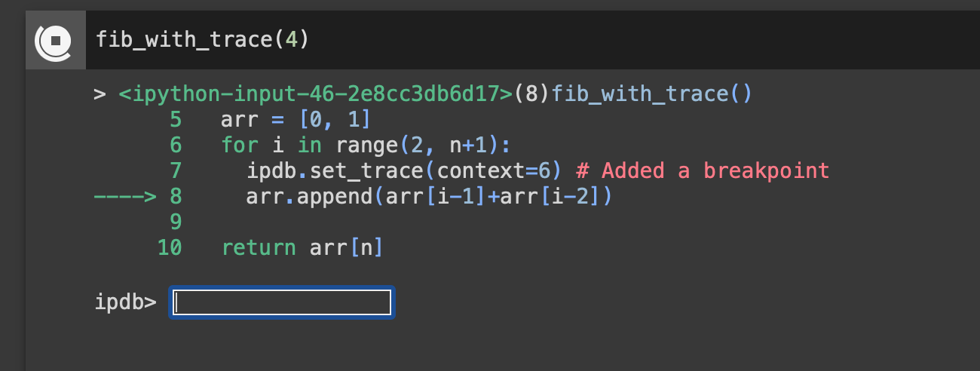Click line number 6 in the debugger output

coord(176,145)
